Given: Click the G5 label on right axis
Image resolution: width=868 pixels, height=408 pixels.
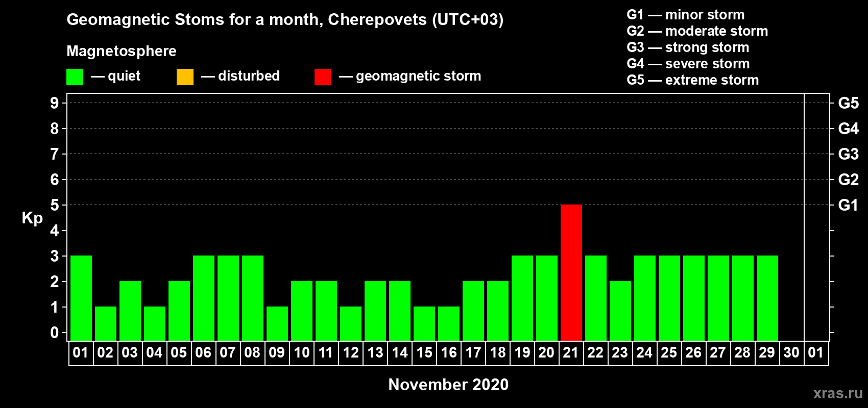Looking at the screenshot, I should [848, 103].
